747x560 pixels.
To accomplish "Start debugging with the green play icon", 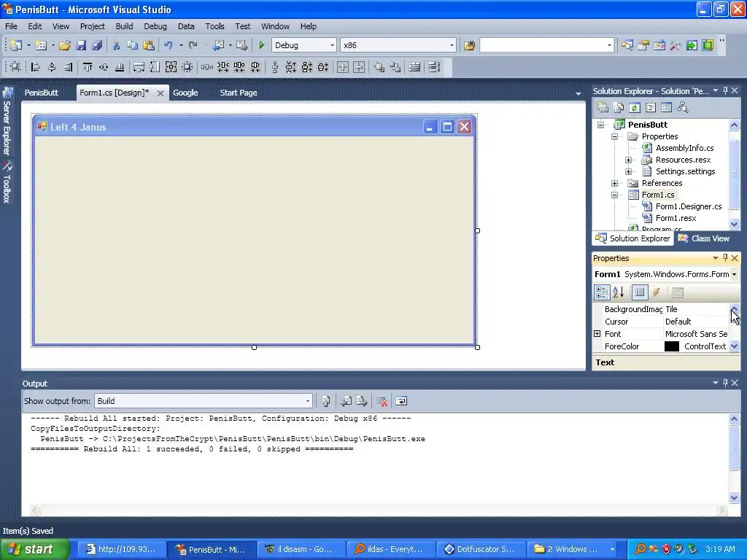I will (261, 45).
